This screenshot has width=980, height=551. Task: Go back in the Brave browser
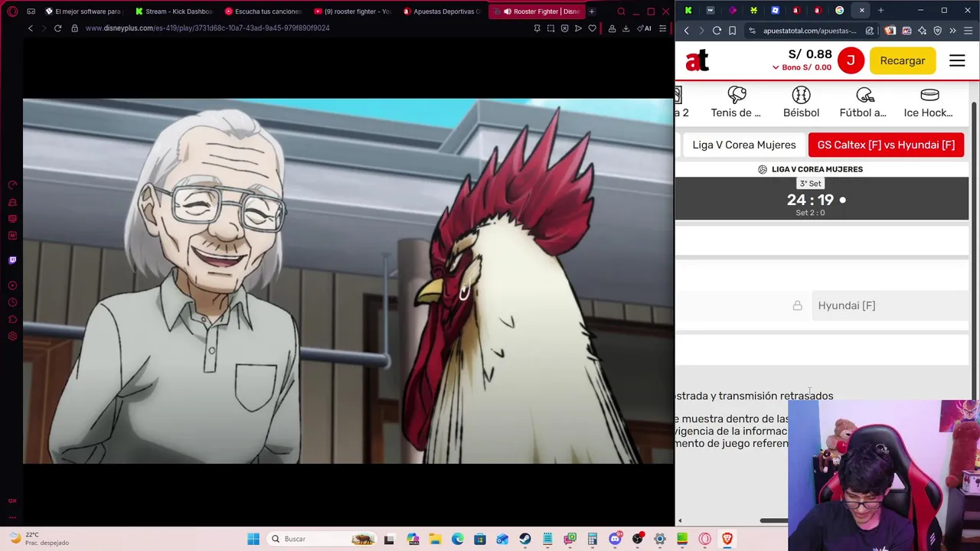[686, 31]
